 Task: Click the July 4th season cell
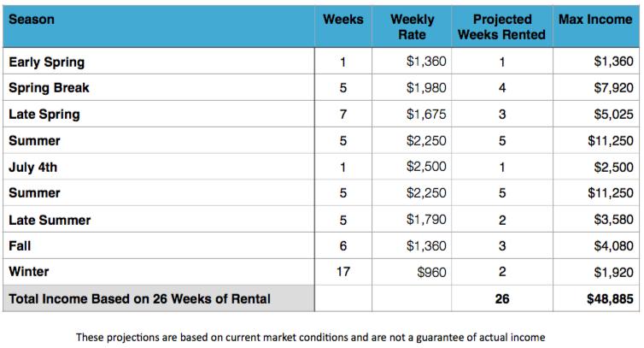tap(32, 167)
